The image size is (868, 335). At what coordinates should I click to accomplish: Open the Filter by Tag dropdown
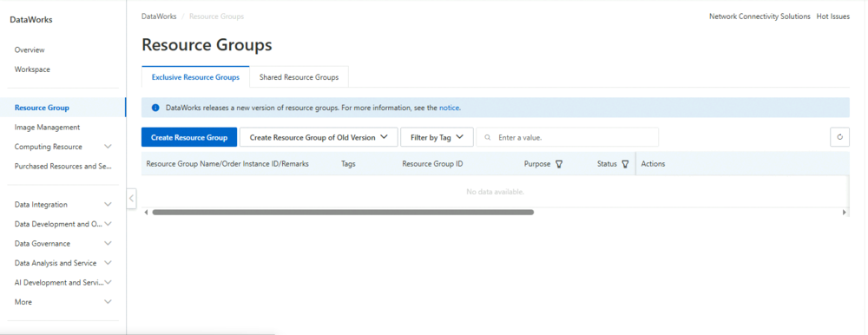click(x=437, y=137)
